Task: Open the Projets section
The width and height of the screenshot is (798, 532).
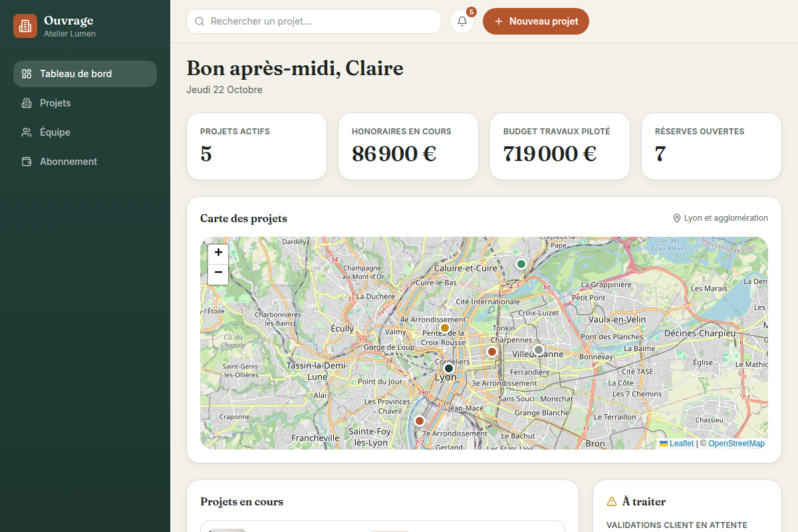Action: click(85, 103)
